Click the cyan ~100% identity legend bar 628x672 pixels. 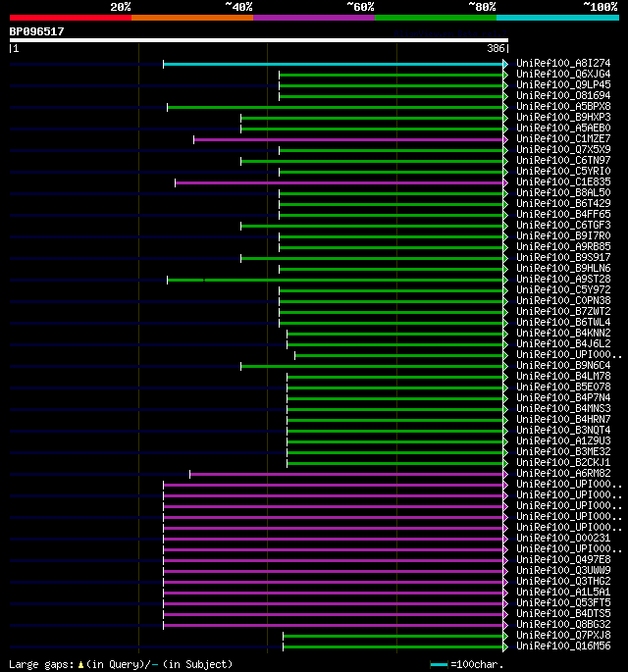tap(557, 18)
